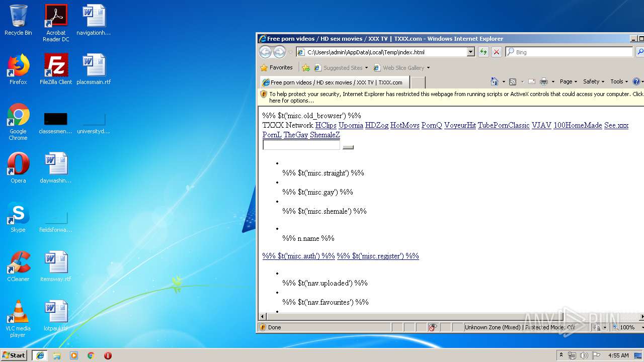Click the horizontal scrollbar left arrow
Screen dimensions: 644x362
pos(262,316)
